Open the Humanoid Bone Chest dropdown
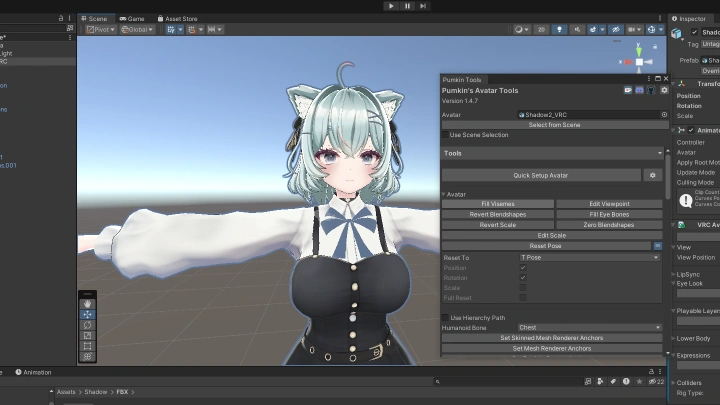Image resolution: width=720 pixels, height=405 pixels. point(590,327)
